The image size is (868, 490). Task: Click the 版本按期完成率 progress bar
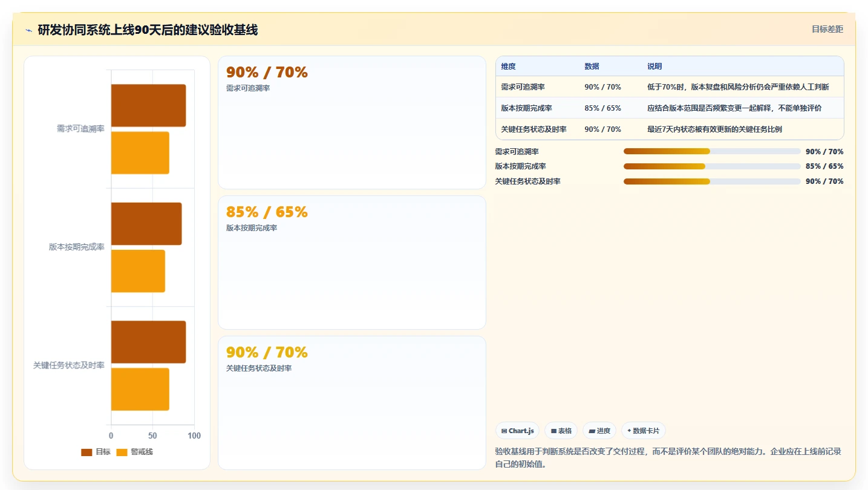pyautogui.click(x=712, y=166)
